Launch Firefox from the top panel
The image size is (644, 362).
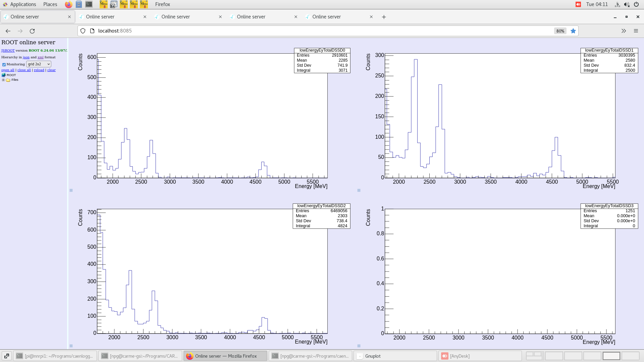pyautogui.click(x=68, y=4)
